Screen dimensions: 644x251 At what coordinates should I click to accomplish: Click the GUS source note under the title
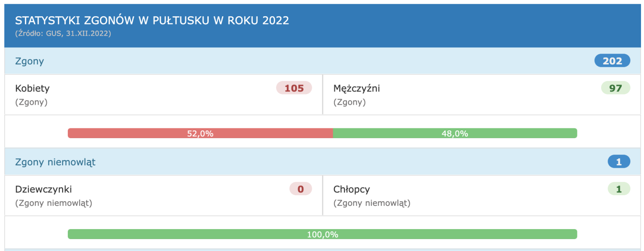[x=63, y=33]
